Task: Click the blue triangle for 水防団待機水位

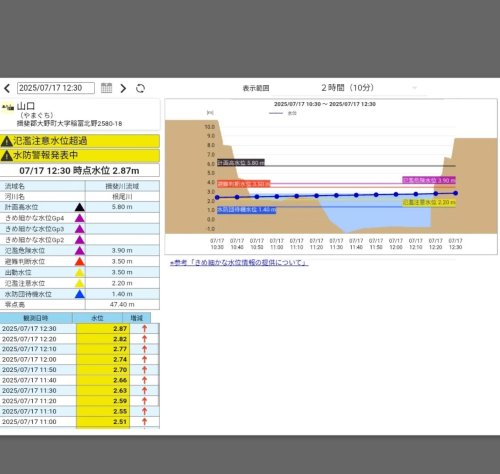Action: 80,294
